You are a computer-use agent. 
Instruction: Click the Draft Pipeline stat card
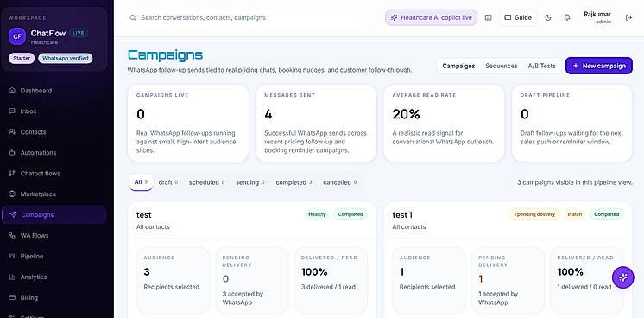tap(572, 124)
